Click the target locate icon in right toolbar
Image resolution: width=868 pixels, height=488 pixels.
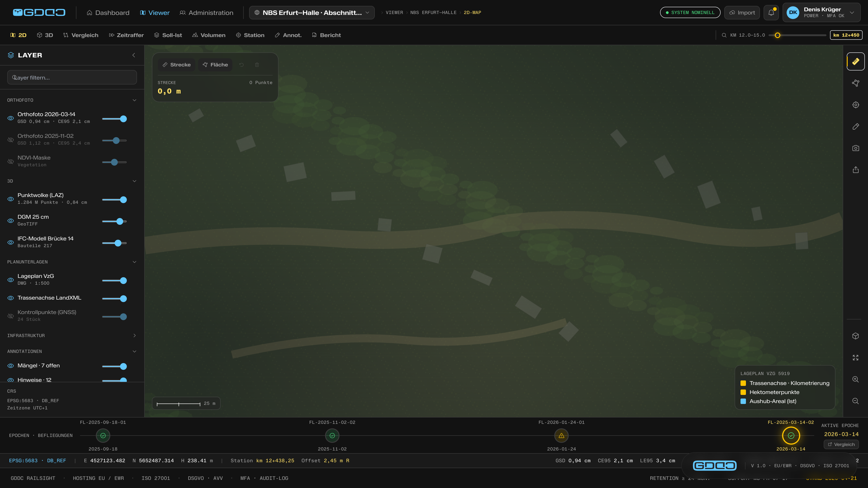tap(856, 105)
